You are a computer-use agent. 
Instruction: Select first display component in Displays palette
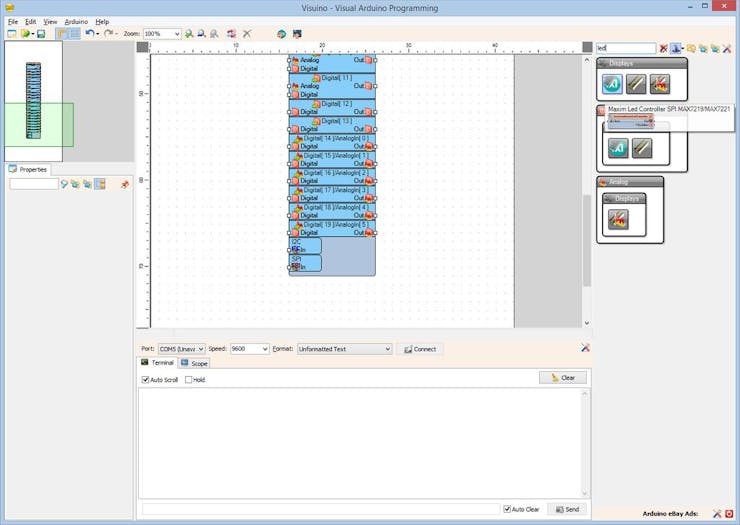pyautogui.click(x=612, y=84)
